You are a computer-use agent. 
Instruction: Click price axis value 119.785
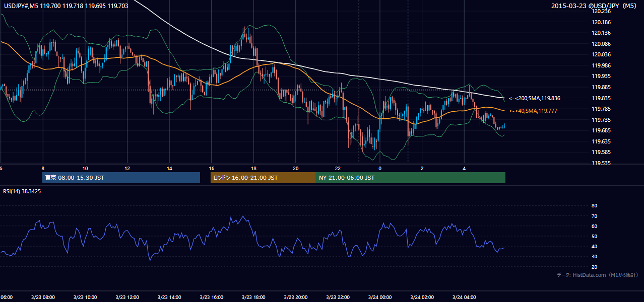602,109
